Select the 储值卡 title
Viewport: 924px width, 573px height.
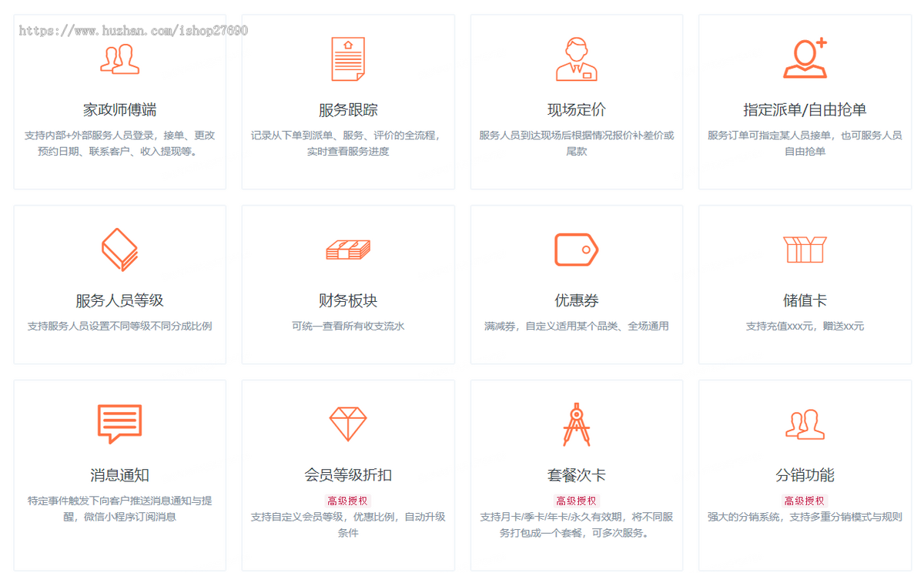point(805,300)
